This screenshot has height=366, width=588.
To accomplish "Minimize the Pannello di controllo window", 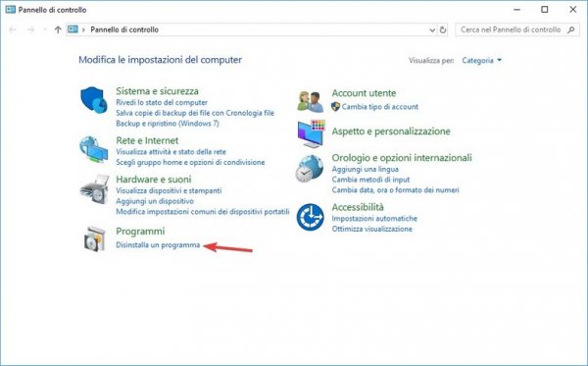I will [517, 10].
